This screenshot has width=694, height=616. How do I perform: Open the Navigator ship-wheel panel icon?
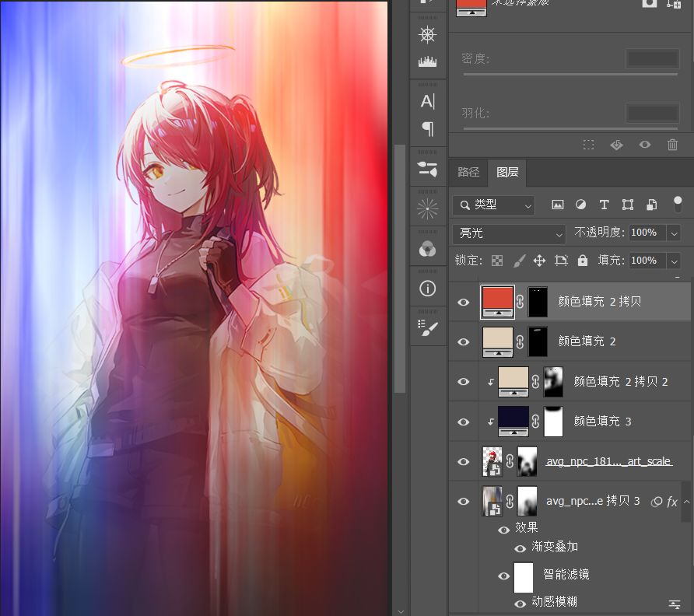pyautogui.click(x=427, y=35)
